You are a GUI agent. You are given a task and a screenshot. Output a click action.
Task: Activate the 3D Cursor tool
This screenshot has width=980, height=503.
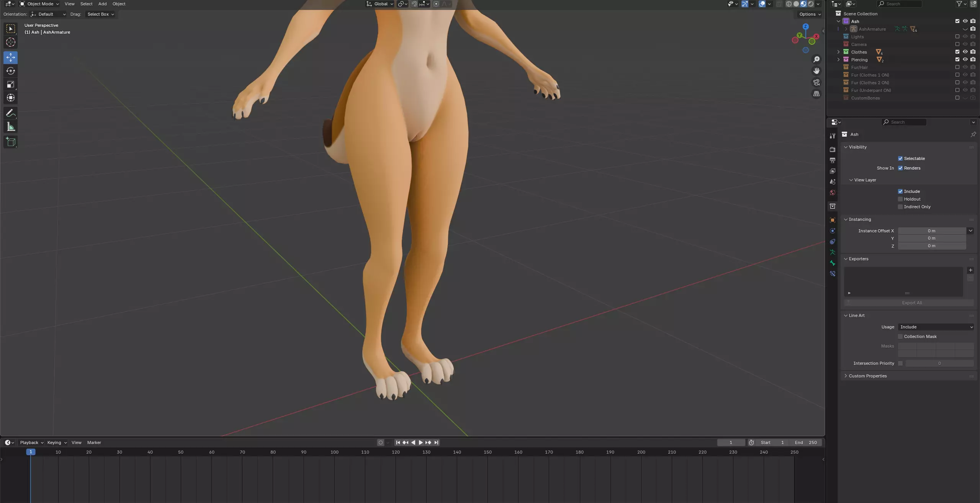11,42
